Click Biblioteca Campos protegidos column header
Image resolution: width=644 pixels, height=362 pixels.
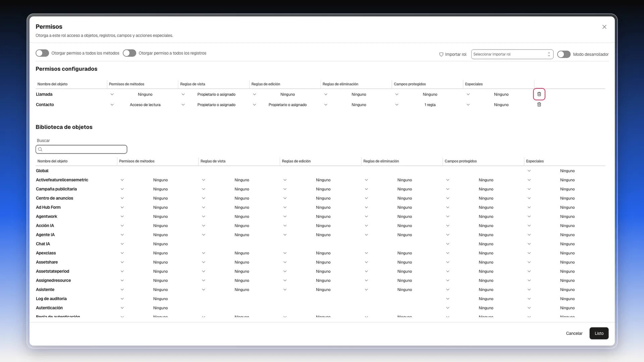[461, 161]
